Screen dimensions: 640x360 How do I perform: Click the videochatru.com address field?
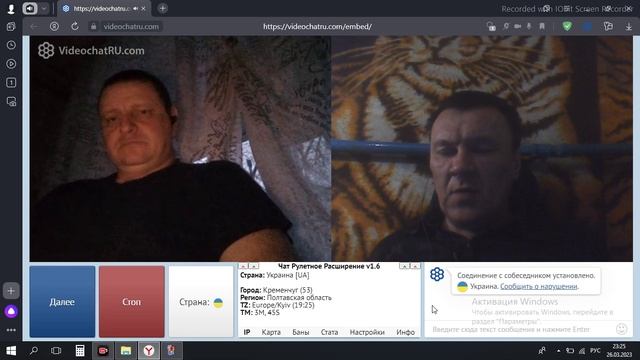point(131,27)
